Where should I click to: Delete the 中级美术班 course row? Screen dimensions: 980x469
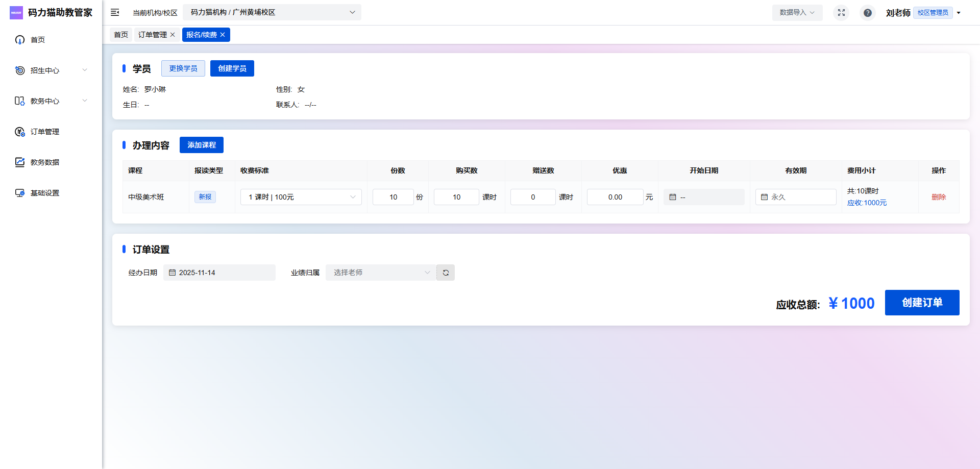[x=938, y=197]
